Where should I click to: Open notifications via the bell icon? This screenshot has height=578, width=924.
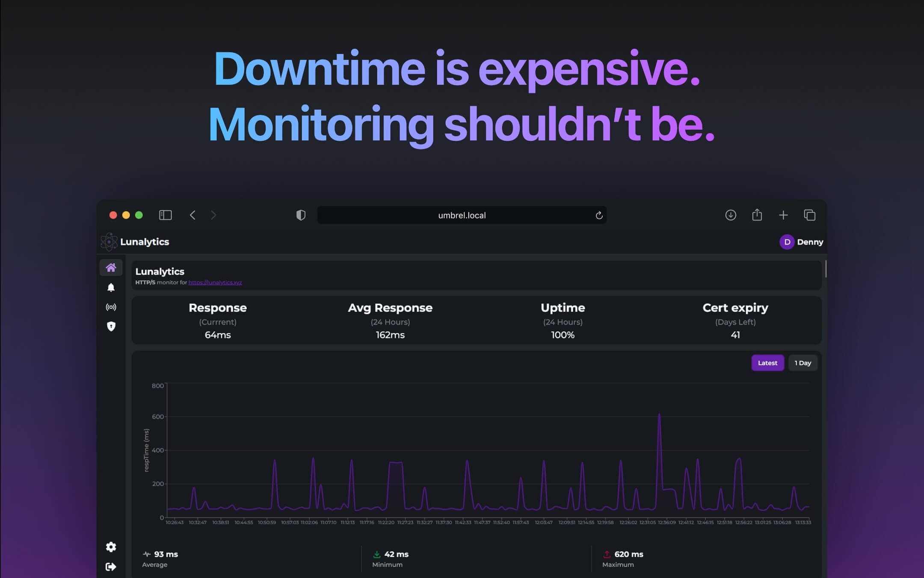point(111,287)
